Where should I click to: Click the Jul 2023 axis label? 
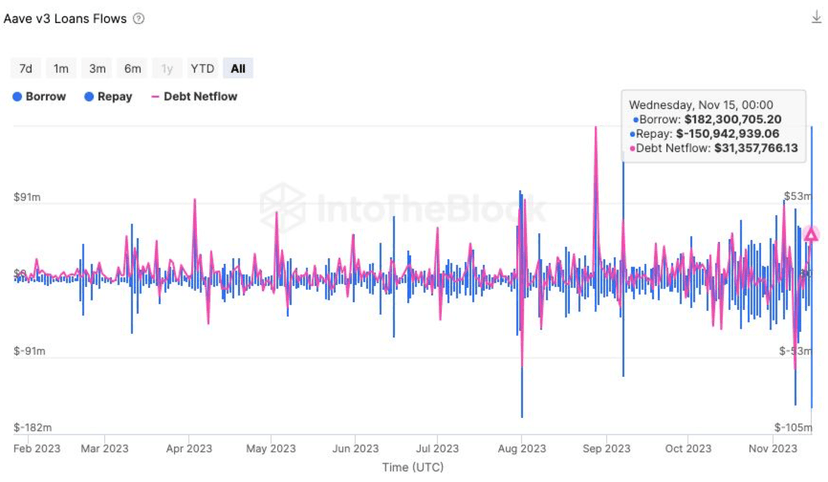[x=437, y=449]
